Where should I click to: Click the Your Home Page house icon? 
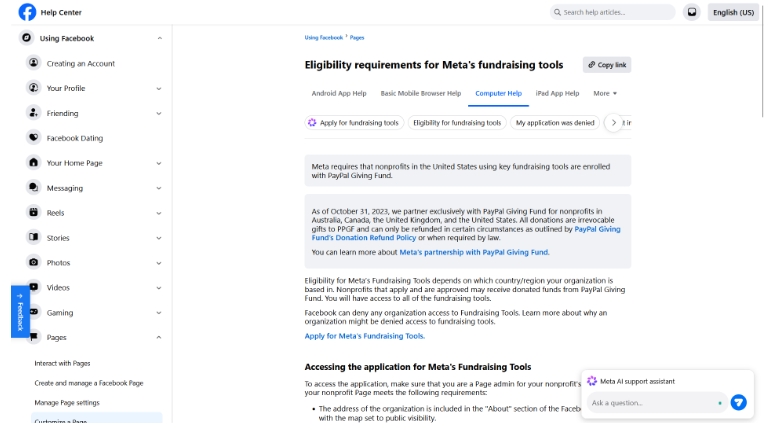(x=33, y=162)
